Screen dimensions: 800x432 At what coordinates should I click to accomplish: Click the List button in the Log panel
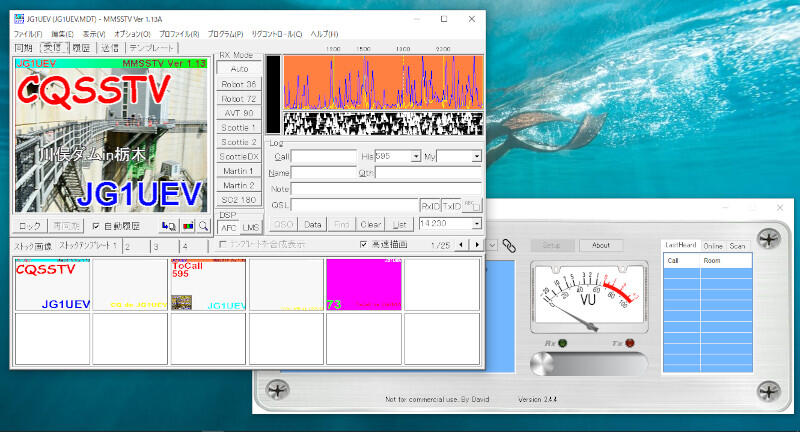399,224
